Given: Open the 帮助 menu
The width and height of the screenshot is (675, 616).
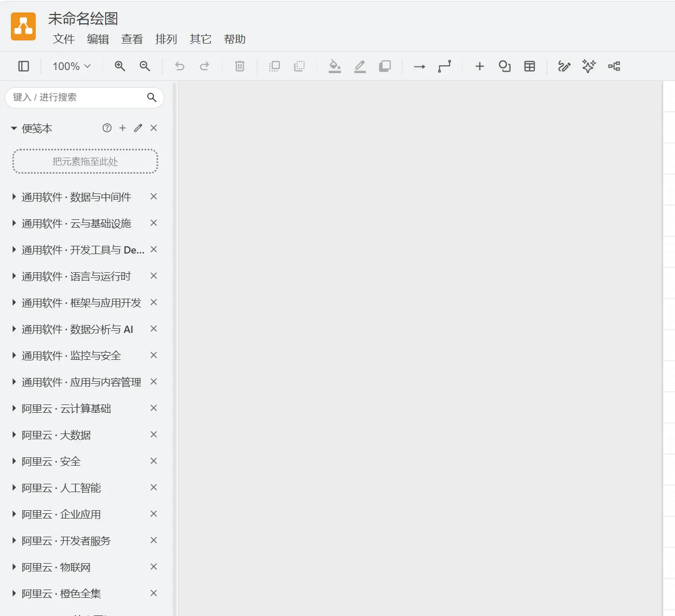Looking at the screenshot, I should (235, 39).
